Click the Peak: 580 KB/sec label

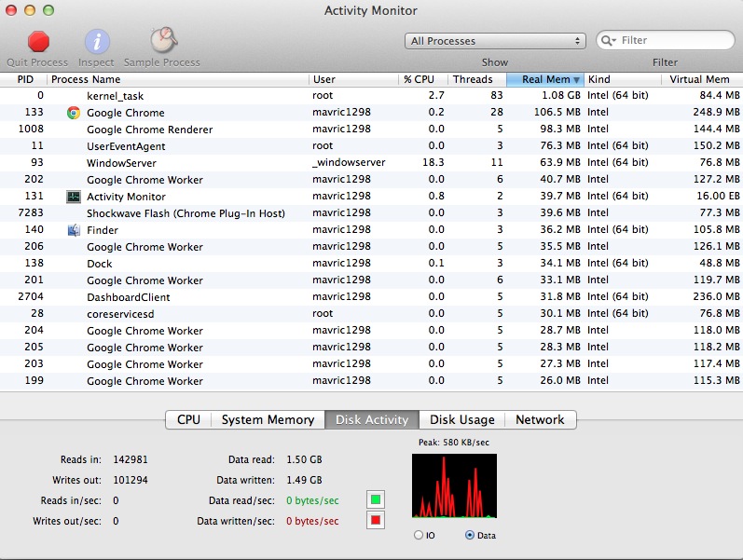click(453, 443)
